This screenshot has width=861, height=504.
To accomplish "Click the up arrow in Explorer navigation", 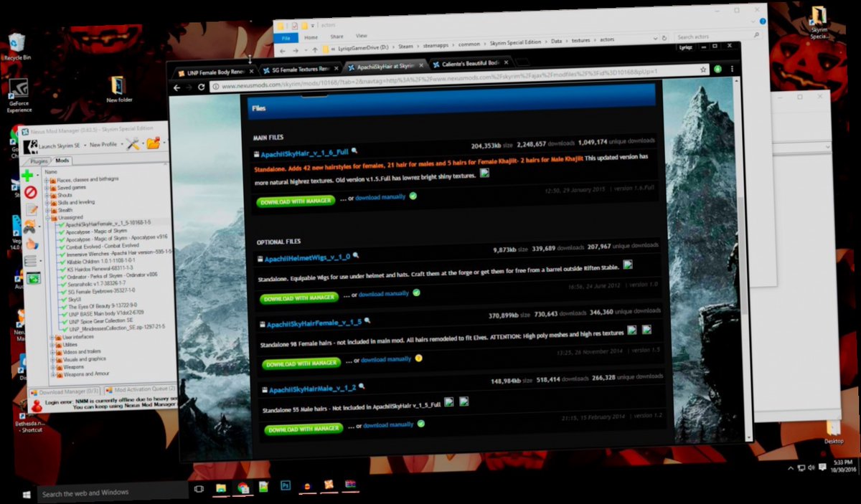I will [315, 50].
